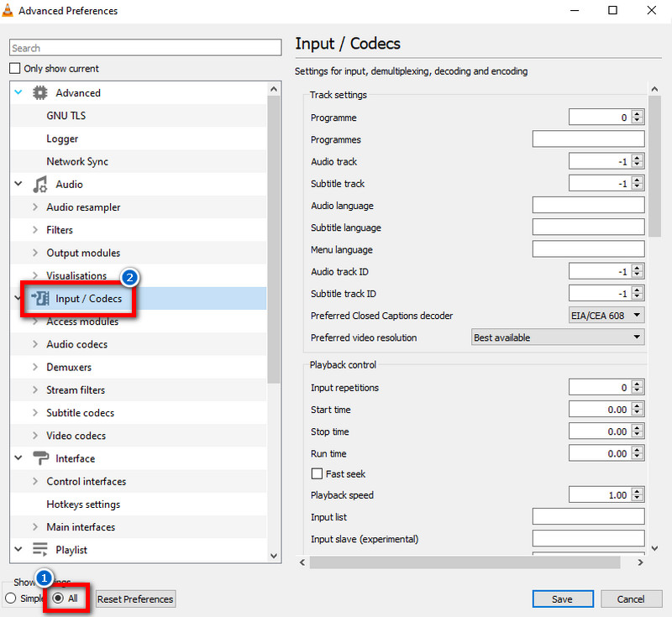Expand the Audio resampler node
672x617 pixels.
pos(35,207)
